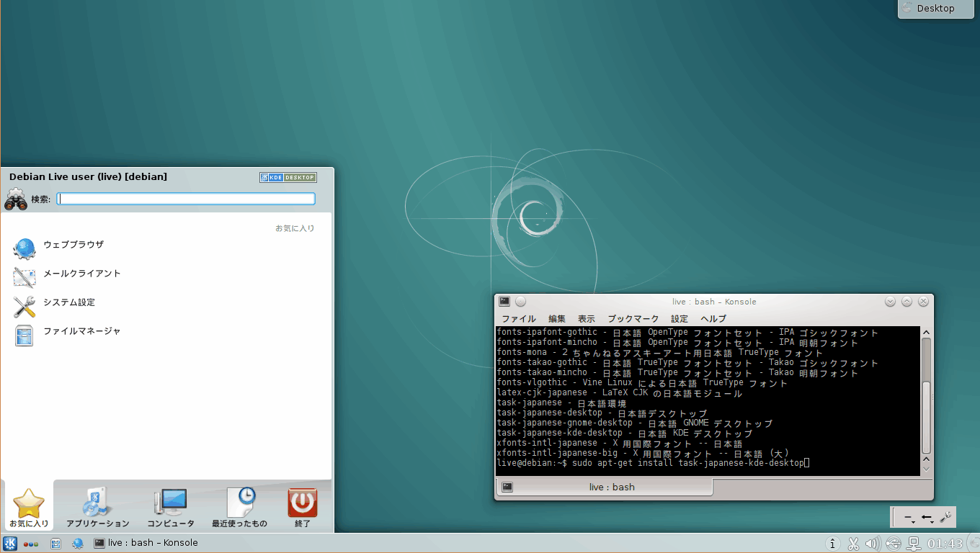Open network management tray icon
Image resolution: width=980 pixels, height=553 pixels.
(914, 544)
